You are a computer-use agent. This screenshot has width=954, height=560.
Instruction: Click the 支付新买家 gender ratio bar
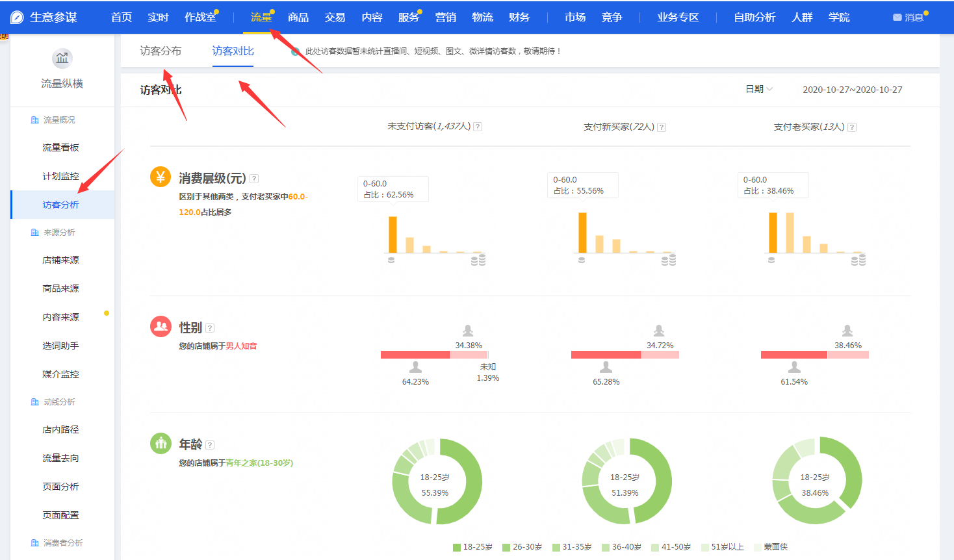tap(625, 355)
